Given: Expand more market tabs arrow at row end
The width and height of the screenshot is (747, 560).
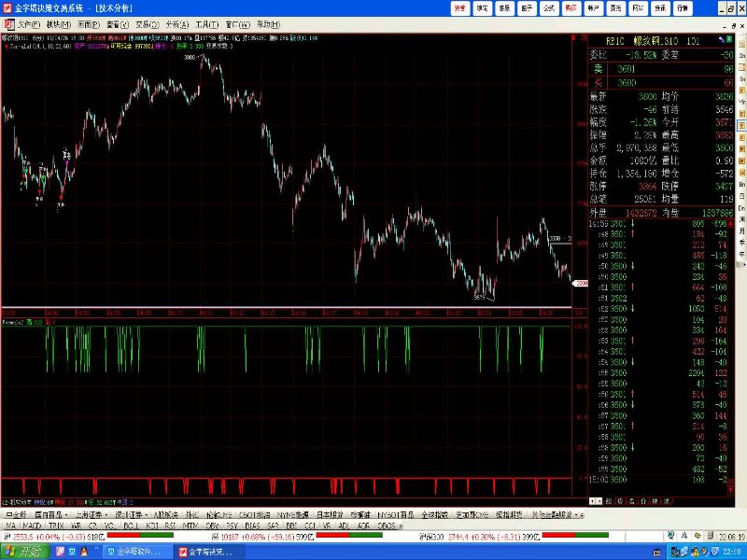Looking at the screenshot, I should pyautogui.click(x=582, y=515).
